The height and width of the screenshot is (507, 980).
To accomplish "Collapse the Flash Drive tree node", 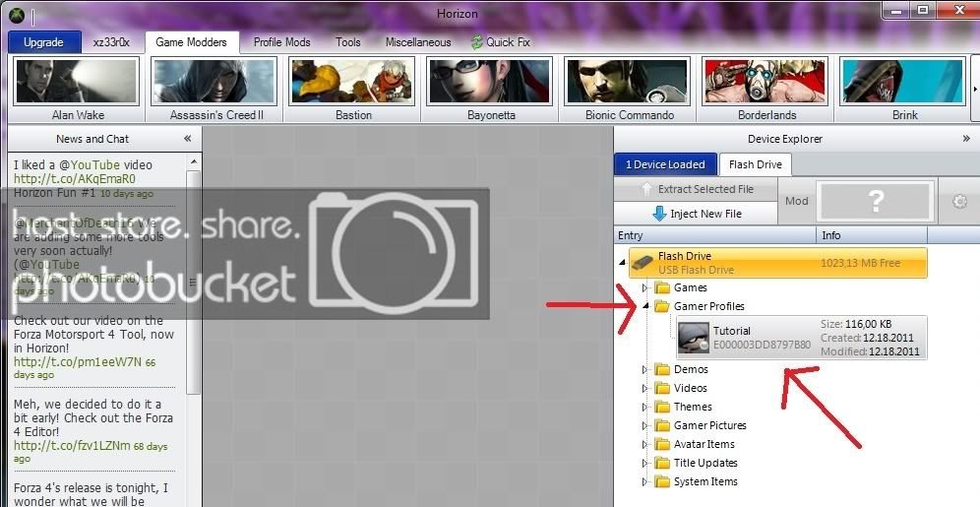I will (x=621, y=263).
